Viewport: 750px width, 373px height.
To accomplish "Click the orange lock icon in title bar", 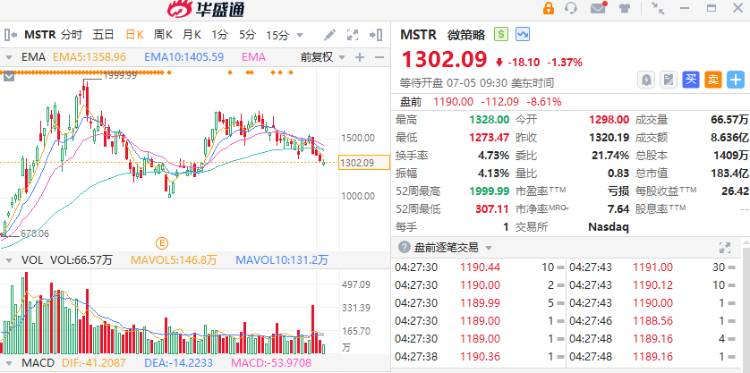I will 548,8.
